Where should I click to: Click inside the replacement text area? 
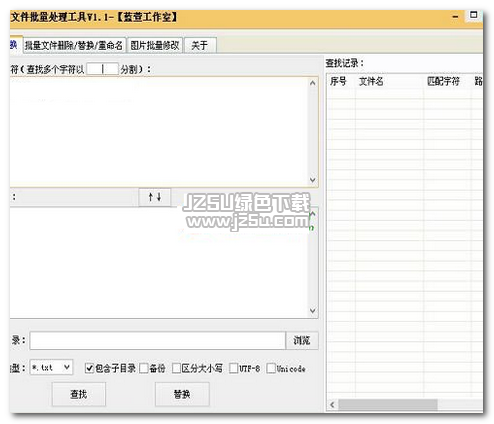click(x=158, y=262)
